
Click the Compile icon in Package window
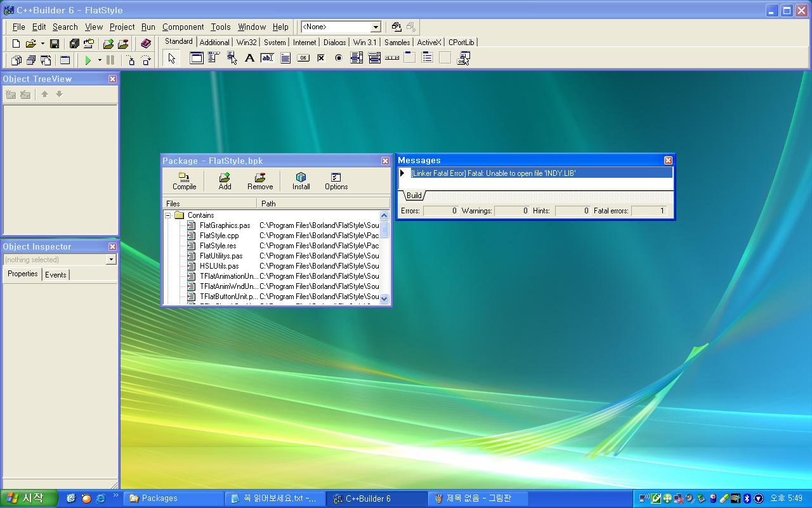pos(184,181)
